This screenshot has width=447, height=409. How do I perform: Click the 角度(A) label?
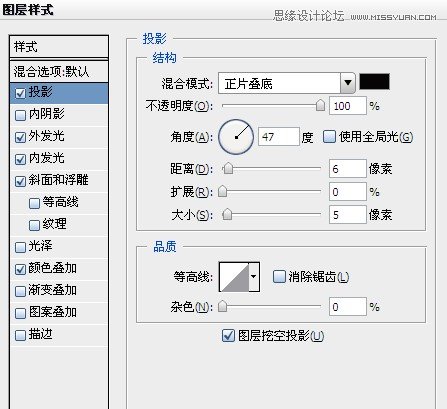[192, 137]
